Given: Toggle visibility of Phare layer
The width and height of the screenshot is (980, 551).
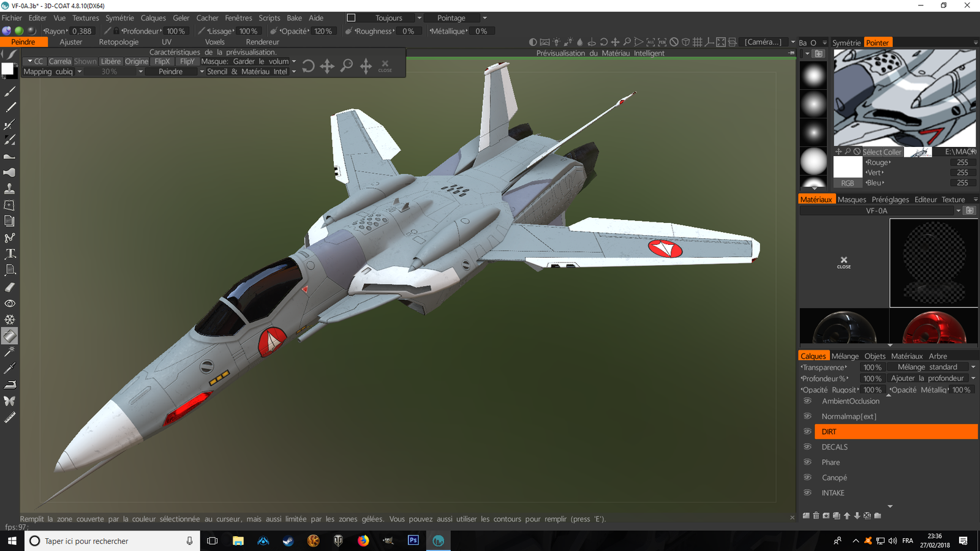Looking at the screenshot, I should (807, 462).
